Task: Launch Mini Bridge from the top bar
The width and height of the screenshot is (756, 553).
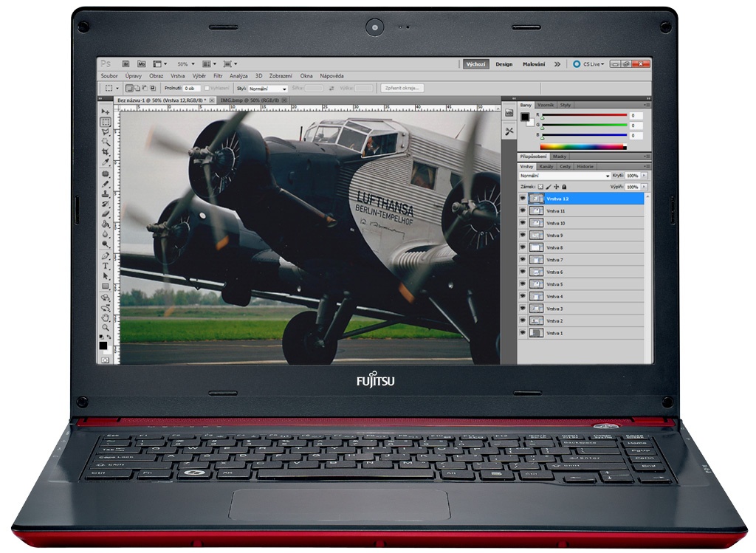Action: coord(141,63)
